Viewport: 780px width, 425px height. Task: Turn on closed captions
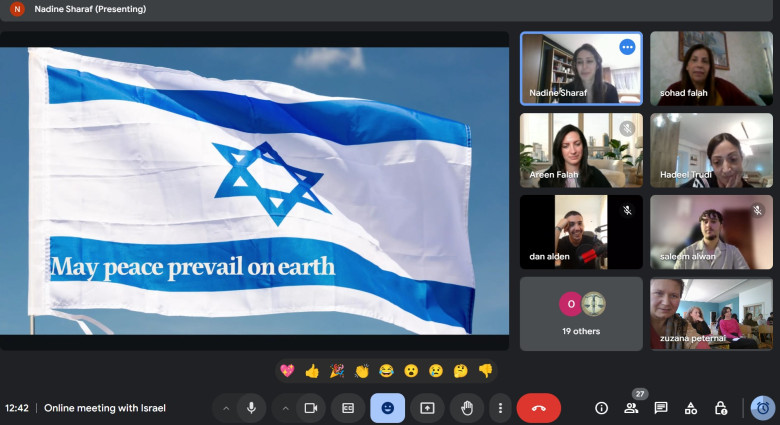click(348, 408)
